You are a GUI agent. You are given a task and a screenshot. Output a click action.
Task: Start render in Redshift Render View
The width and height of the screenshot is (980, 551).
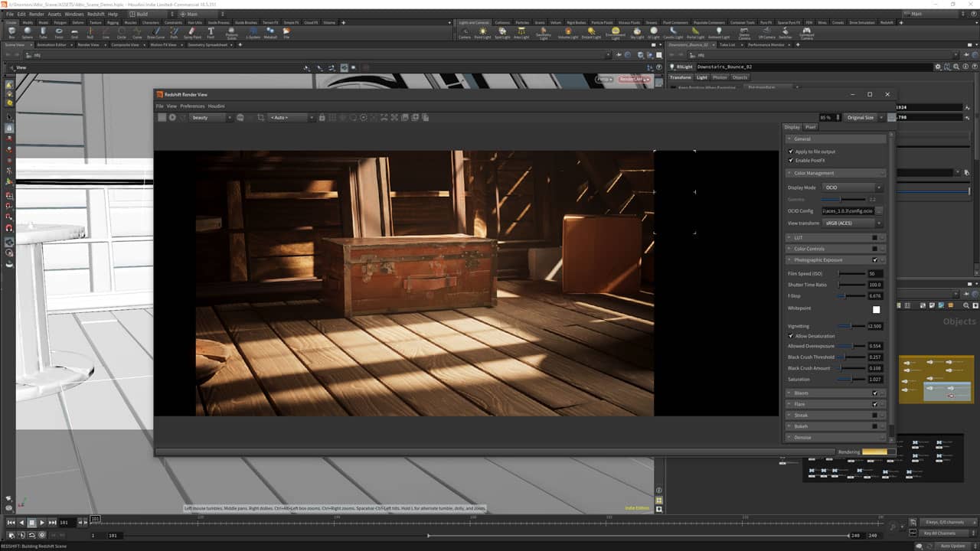click(172, 117)
